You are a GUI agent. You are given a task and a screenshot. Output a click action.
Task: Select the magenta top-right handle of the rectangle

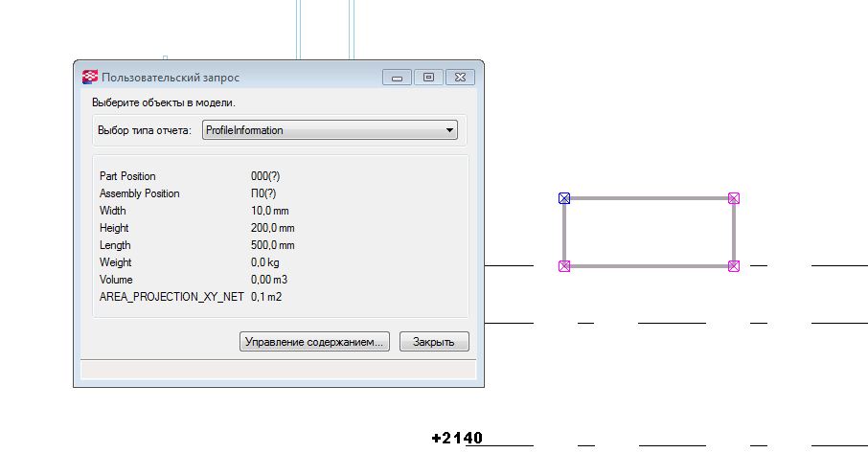734,198
